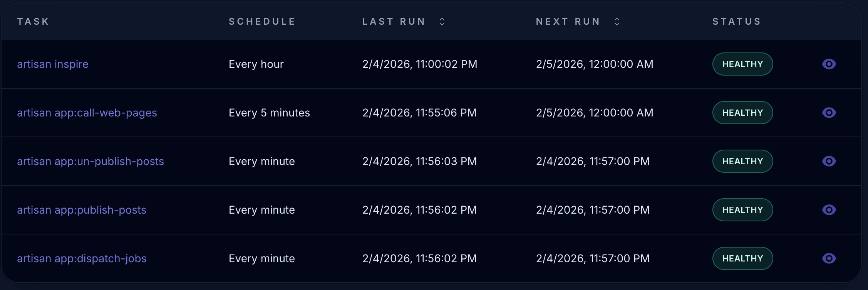This screenshot has height=290, width=868.
Task: Select the SCHEDULE column header
Action: tap(262, 21)
